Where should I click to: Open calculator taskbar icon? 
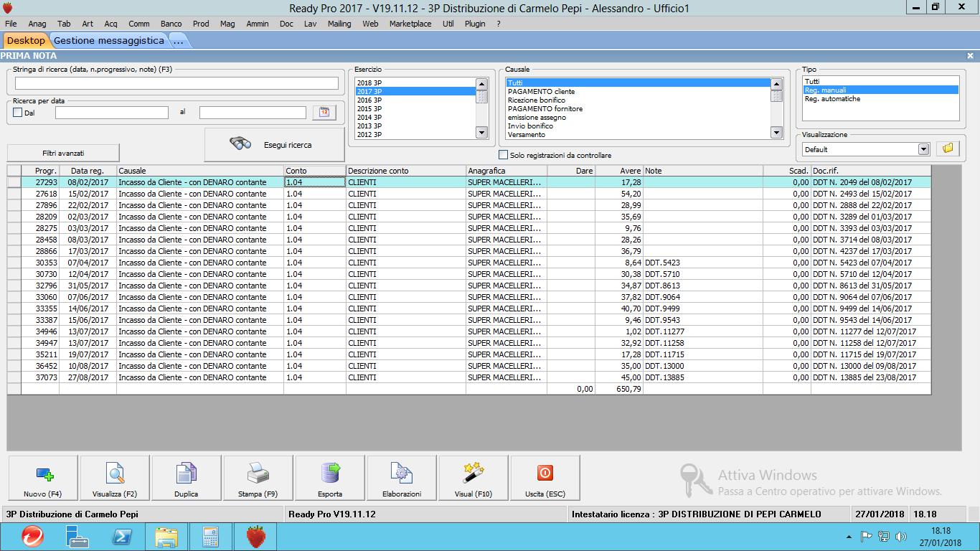(x=211, y=537)
